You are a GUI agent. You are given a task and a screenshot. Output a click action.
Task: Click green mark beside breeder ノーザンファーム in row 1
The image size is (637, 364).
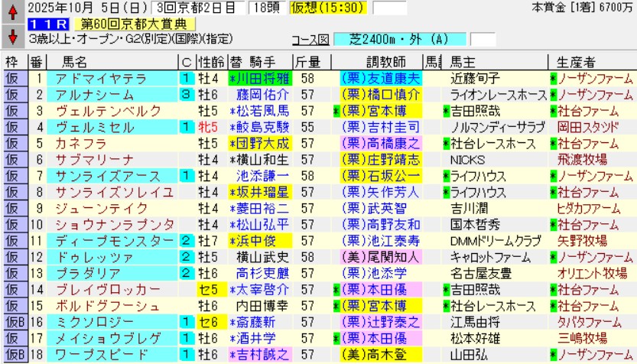coord(553,78)
